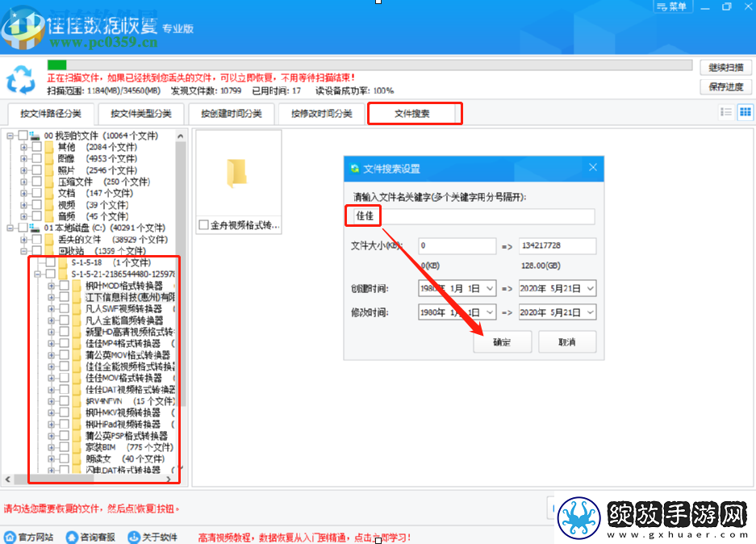Viewport: 756px width, 544px height.
Task: Switch to 按文件类型分类 tab
Action: point(140,114)
